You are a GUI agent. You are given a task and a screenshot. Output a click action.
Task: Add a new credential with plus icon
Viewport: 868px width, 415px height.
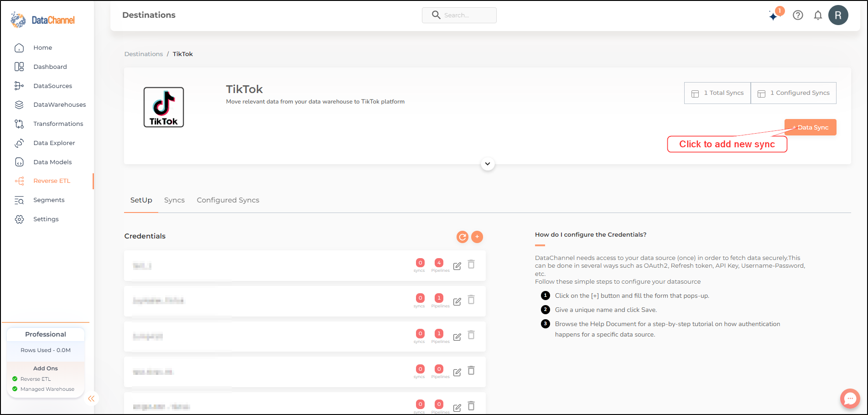[x=477, y=237]
